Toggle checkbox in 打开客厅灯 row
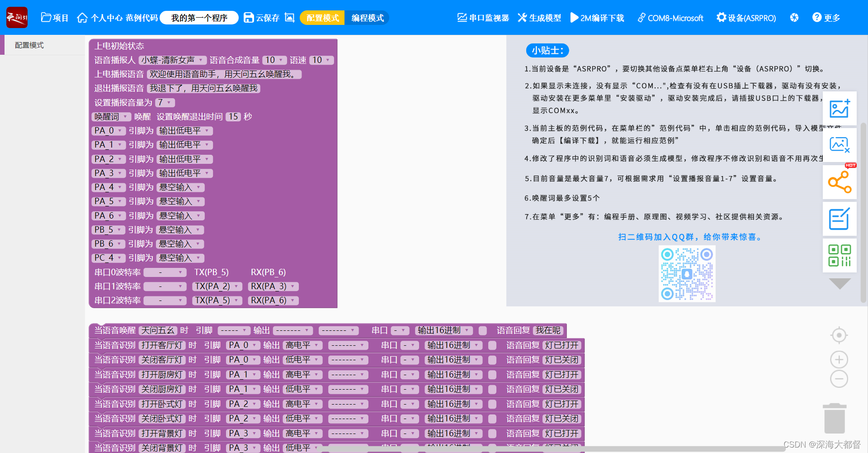 click(x=492, y=345)
